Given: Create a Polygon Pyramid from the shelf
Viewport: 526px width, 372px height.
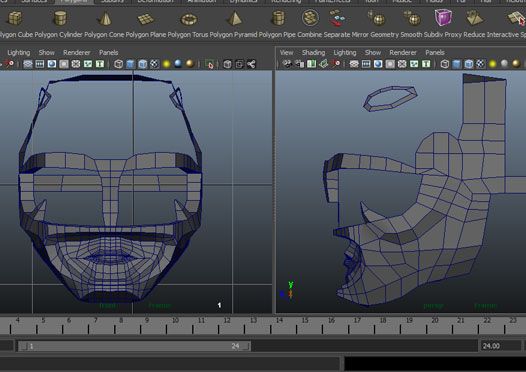Looking at the screenshot, I should click(234, 18).
